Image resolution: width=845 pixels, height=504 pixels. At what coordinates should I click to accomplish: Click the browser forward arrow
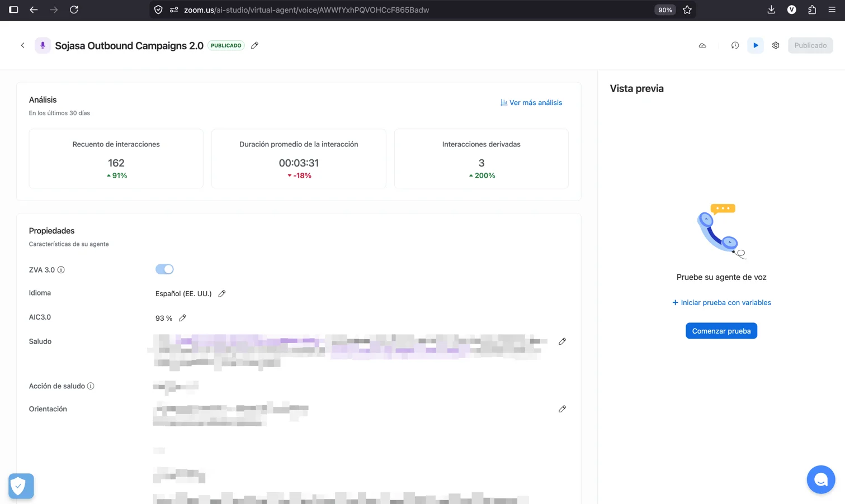click(54, 9)
